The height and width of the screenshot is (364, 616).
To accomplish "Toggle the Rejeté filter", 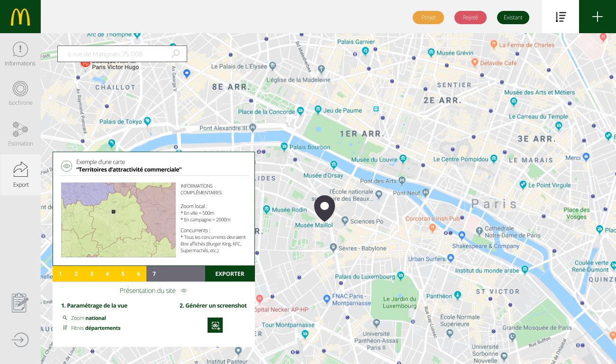I will 471,18.
